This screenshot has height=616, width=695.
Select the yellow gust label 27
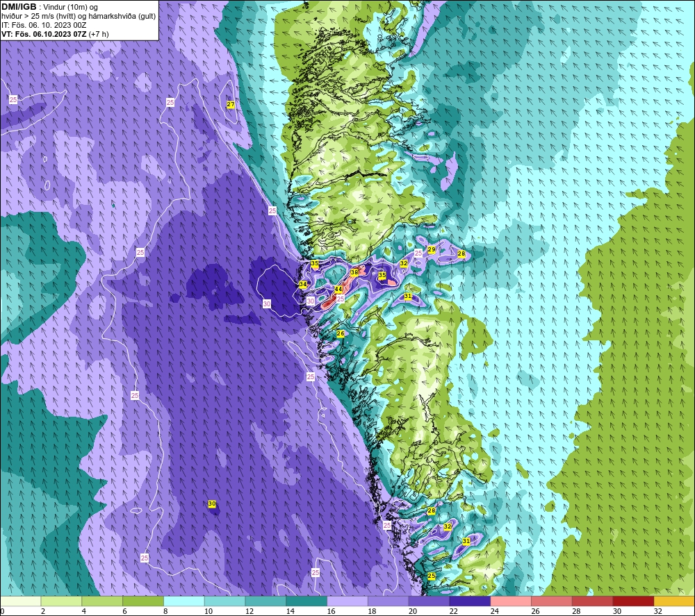pyautogui.click(x=231, y=104)
